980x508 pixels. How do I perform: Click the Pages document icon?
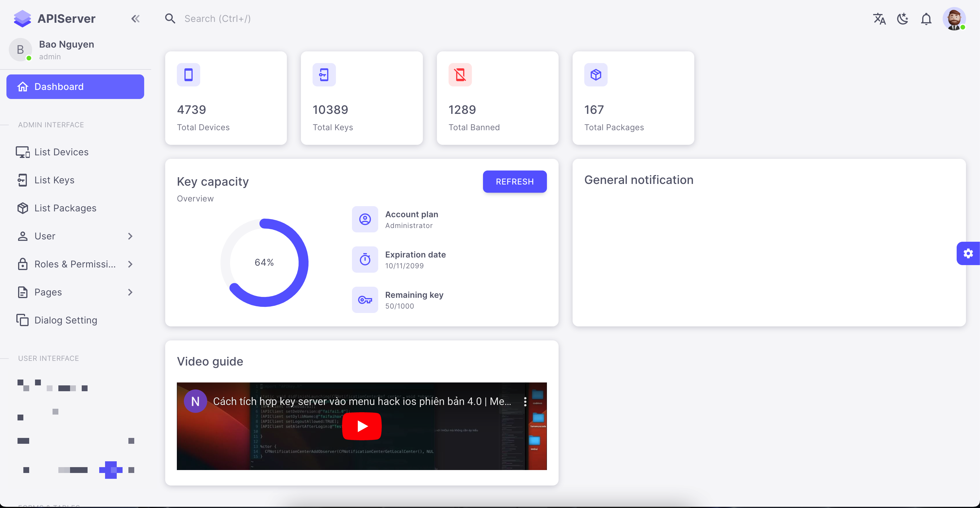(22, 292)
